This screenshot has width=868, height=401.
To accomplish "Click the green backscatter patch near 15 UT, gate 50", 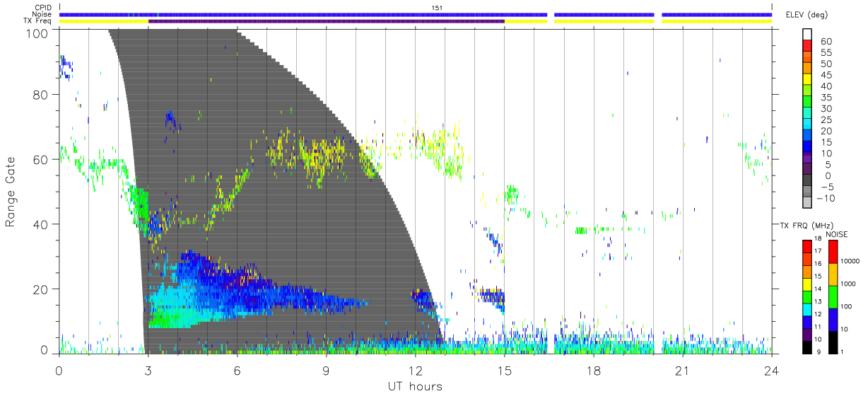I will (x=512, y=193).
